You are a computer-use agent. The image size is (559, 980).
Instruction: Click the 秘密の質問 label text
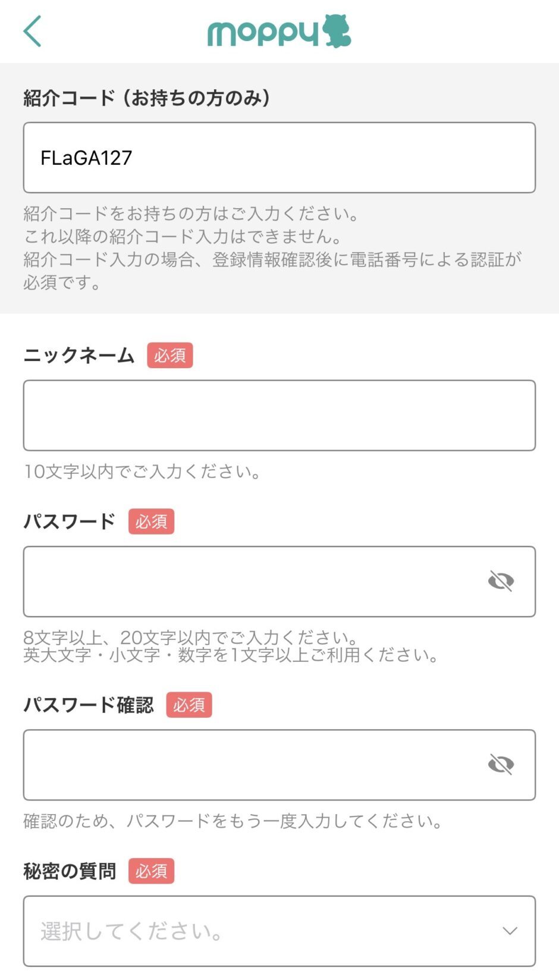tap(70, 871)
